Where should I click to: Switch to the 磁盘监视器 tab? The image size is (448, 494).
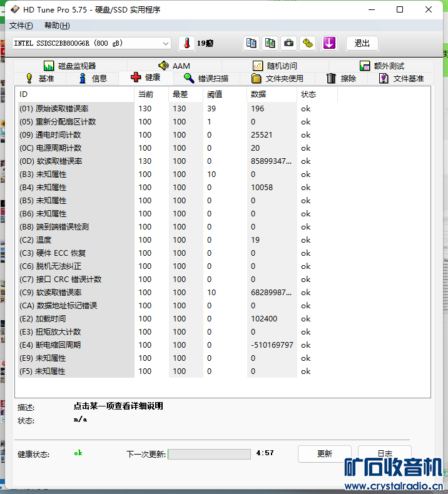[70, 66]
